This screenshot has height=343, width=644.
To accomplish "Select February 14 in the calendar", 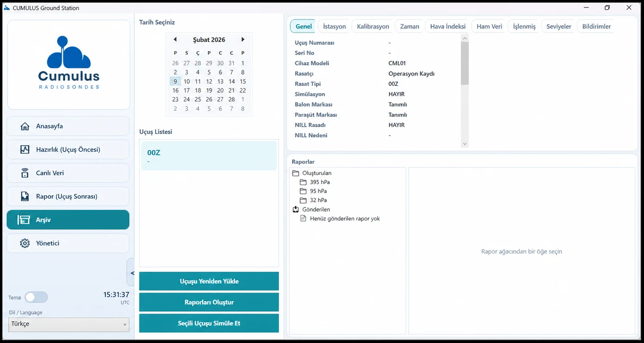I will (232, 82).
